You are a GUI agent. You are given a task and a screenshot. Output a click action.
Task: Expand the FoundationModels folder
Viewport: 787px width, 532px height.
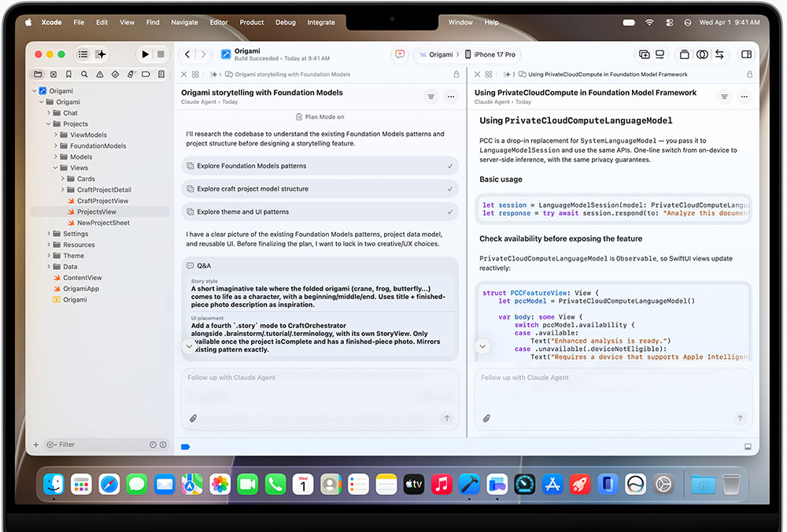click(x=56, y=146)
